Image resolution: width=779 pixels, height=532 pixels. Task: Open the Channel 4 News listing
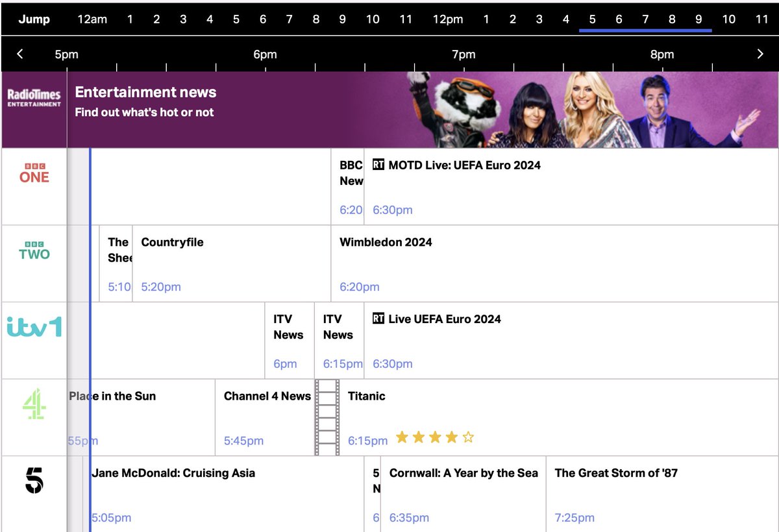265,418
